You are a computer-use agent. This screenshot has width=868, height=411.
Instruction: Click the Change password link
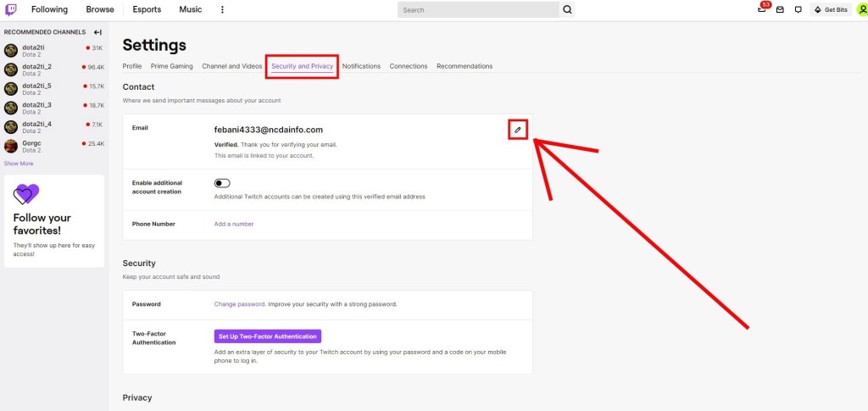pyautogui.click(x=239, y=303)
